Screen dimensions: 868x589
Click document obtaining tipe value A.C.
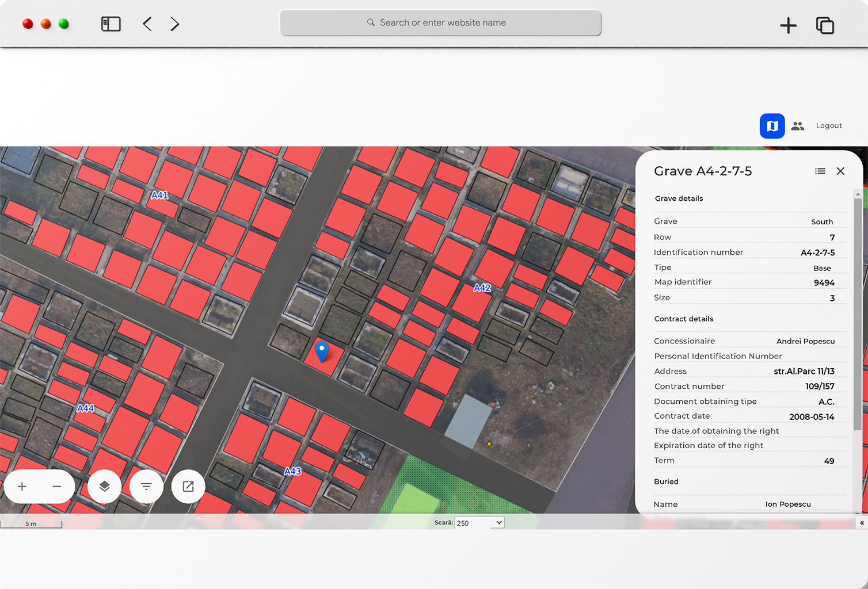827,402
